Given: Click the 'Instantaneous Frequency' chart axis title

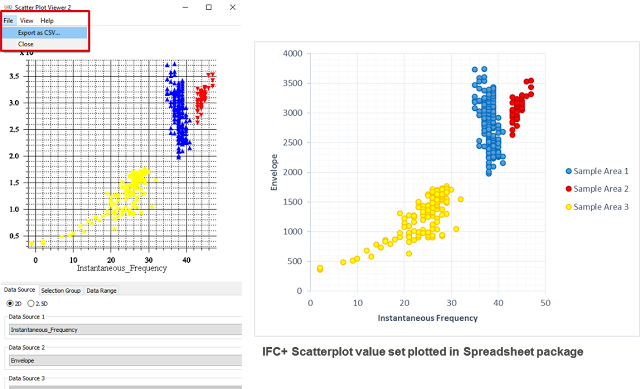Looking at the screenshot, I should click(427, 318).
